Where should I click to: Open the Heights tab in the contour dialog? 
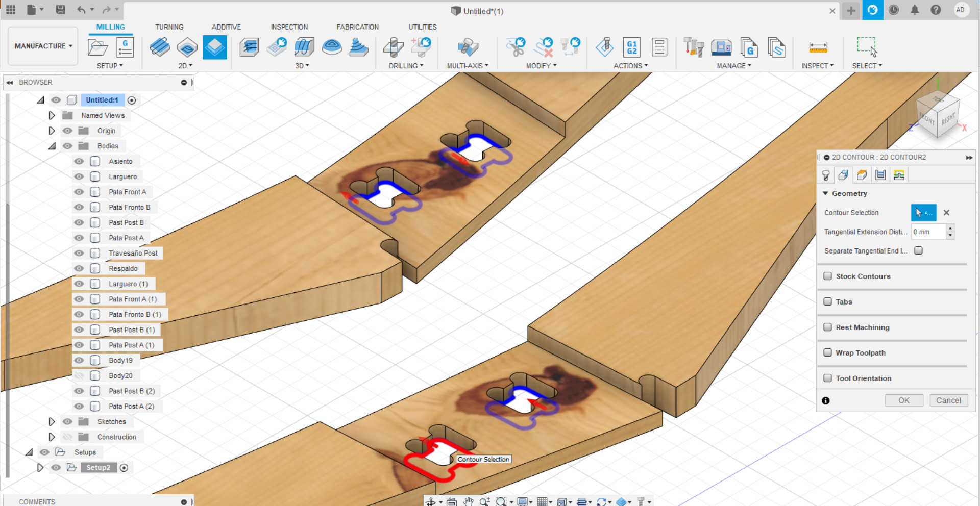[x=862, y=175]
